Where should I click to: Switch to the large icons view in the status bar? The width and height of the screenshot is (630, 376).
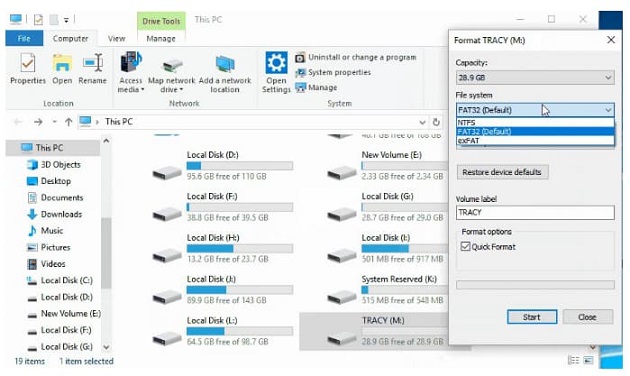[588, 360]
